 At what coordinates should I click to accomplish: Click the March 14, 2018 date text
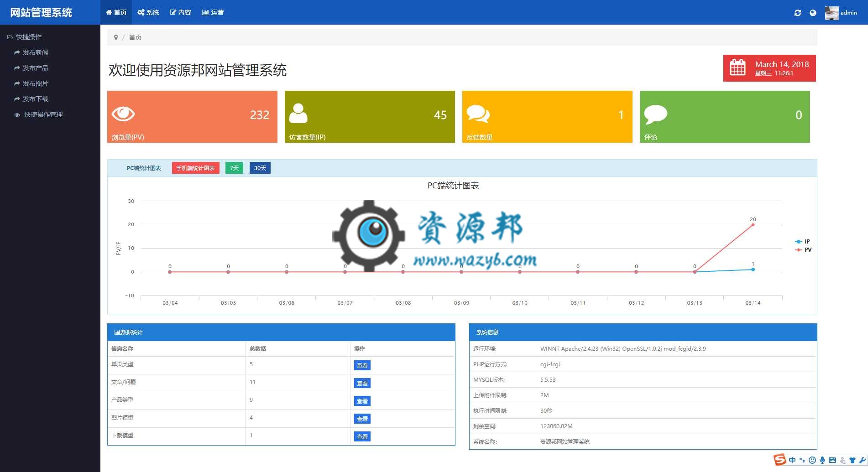(x=782, y=64)
